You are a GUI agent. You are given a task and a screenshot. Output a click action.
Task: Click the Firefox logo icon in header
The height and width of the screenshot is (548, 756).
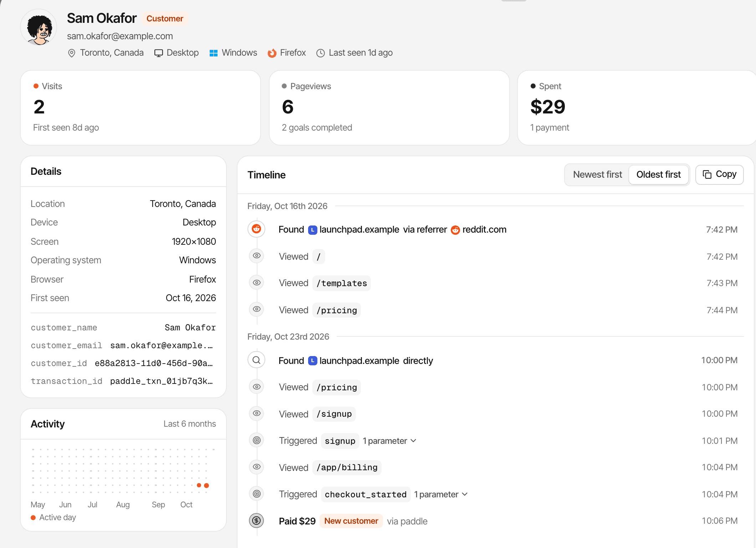tap(272, 53)
